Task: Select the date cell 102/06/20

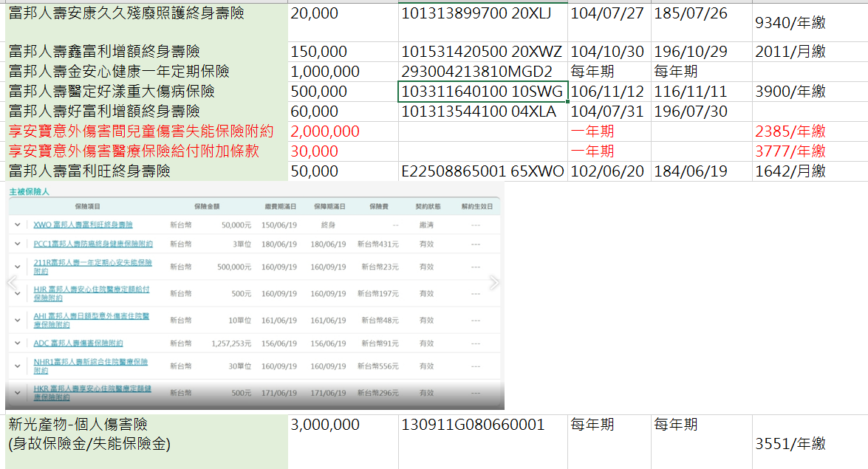Action: (609, 171)
